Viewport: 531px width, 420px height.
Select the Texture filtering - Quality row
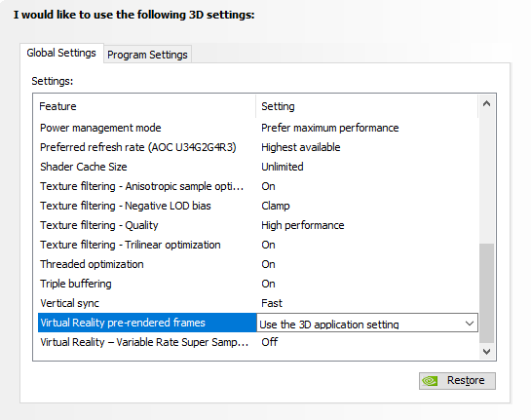[258, 225]
